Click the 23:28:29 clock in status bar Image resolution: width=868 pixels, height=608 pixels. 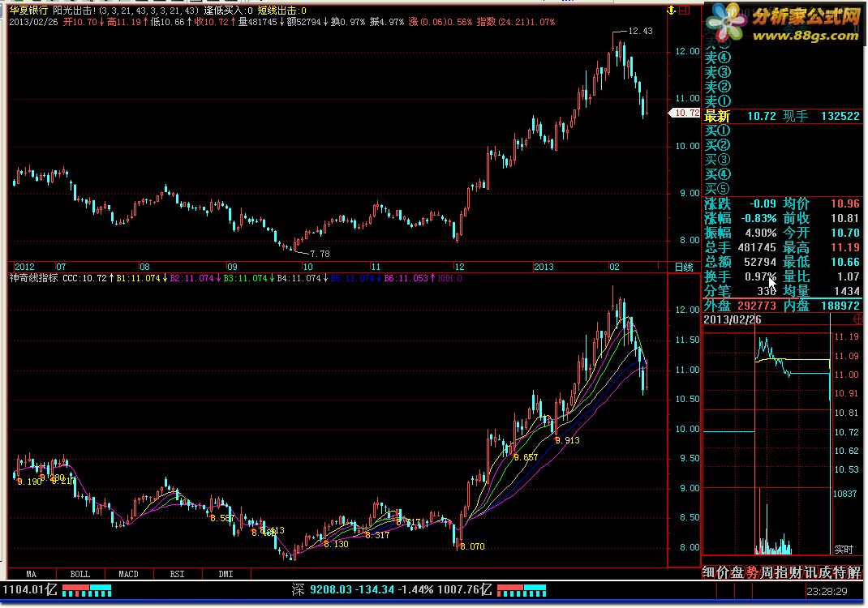coord(827,592)
